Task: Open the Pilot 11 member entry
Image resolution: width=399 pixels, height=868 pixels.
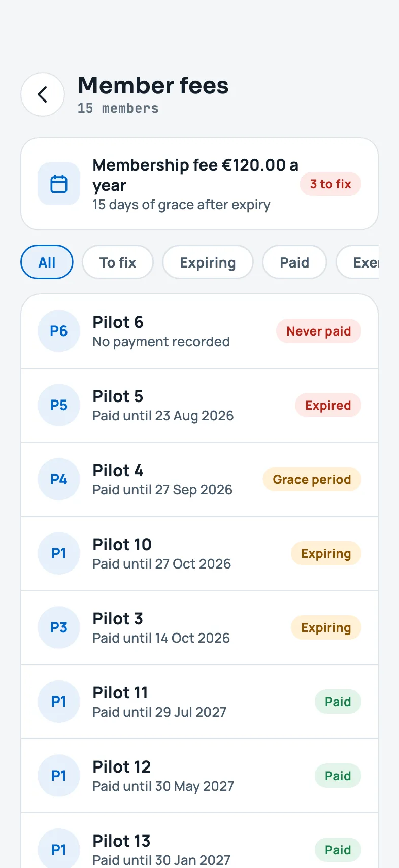Action: [x=199, y=702]
